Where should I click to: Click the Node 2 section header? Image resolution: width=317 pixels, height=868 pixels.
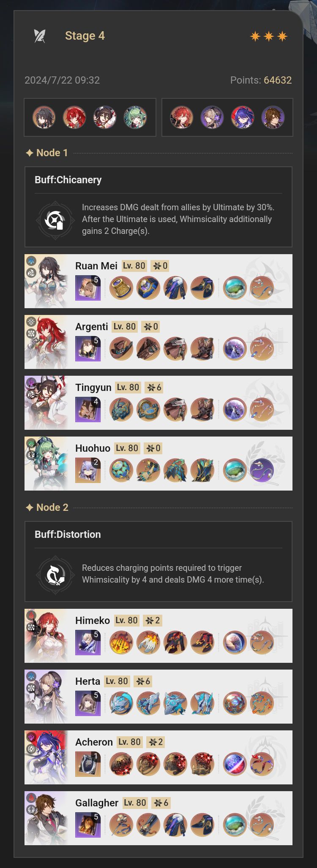point(47,507)
